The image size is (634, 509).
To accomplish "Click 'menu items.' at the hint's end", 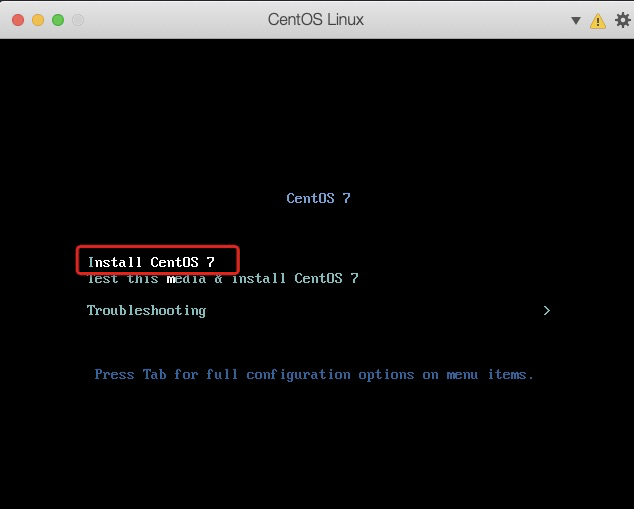I will point(490,374).
